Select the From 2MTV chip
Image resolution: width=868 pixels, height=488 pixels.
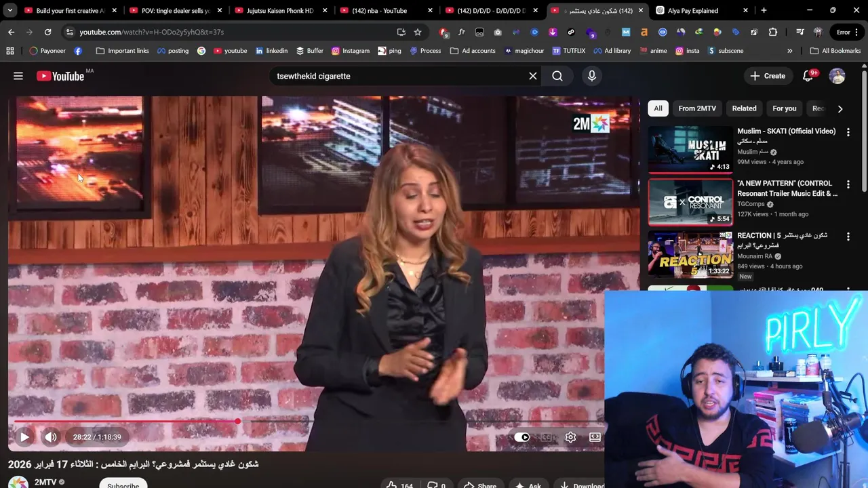[x=697, y=108]
